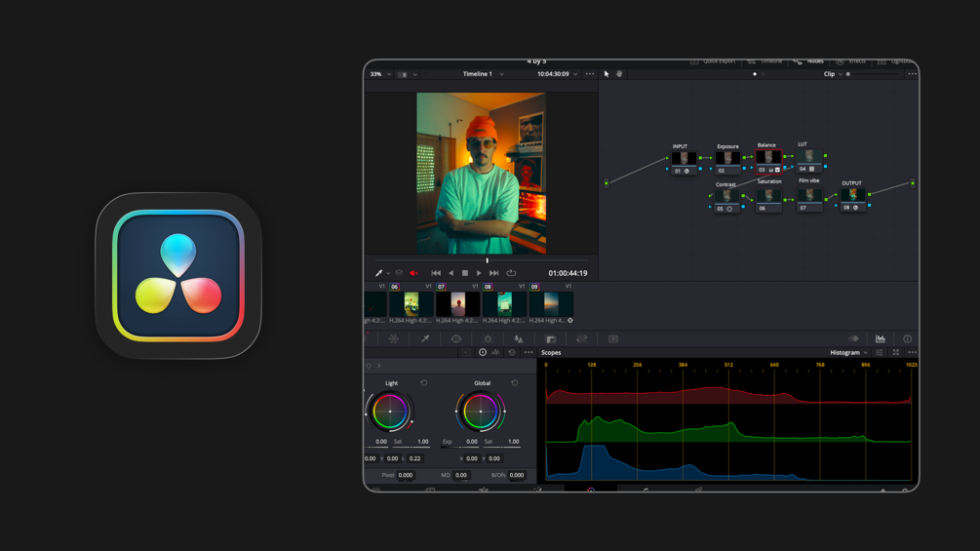Expand the chevron above the Light wheel
Viewport: 980px width, 551px height.
[x=378, y=366]
